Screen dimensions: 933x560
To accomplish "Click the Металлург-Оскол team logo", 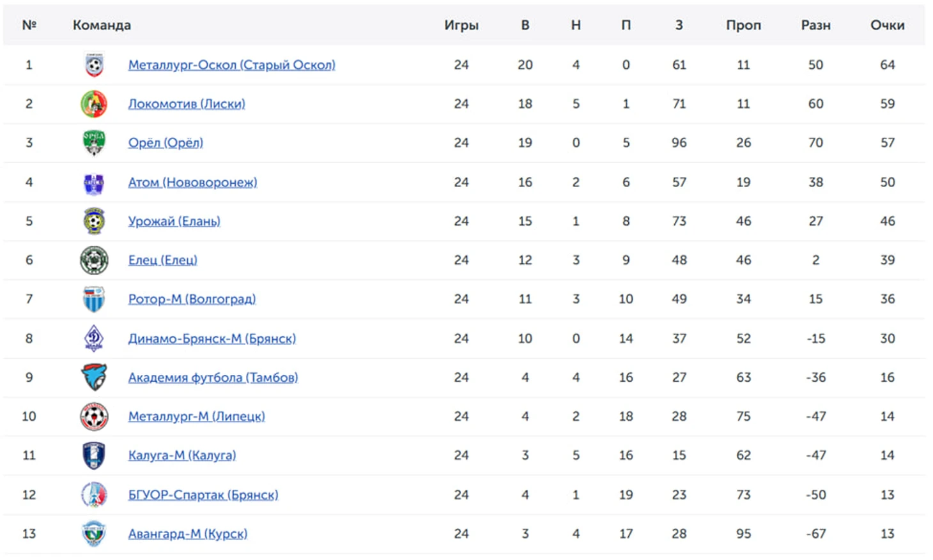I will [94, 64].
